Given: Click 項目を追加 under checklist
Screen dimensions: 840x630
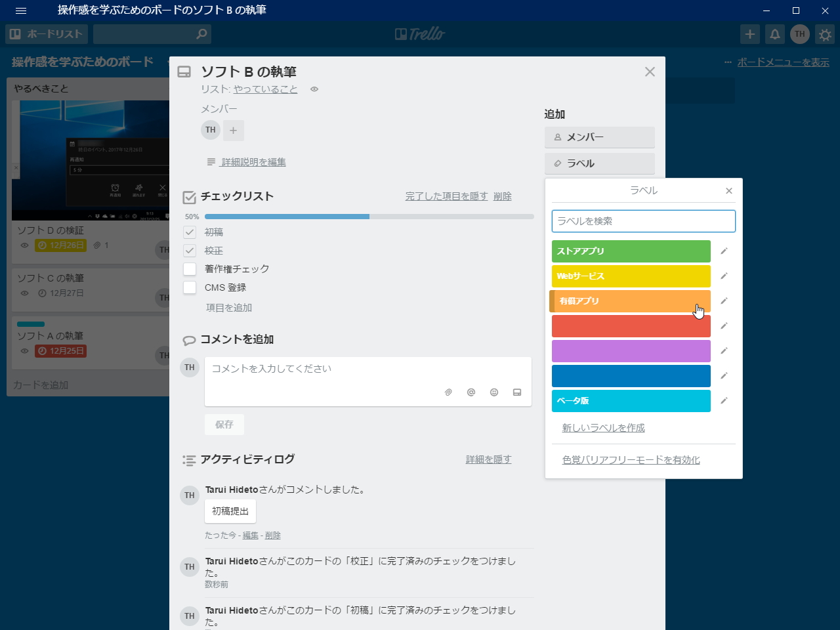Looking at the screenshot, I should point(229,308).
